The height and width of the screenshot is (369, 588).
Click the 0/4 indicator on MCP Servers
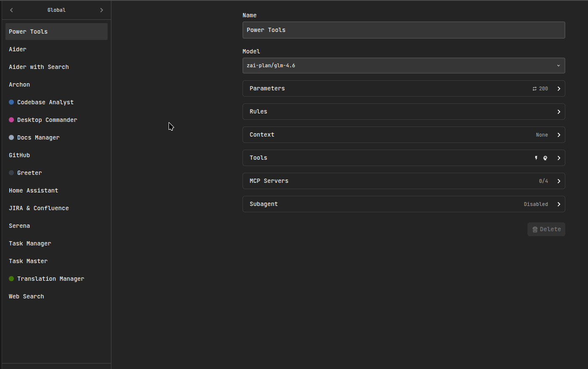(x=543, y=181)
